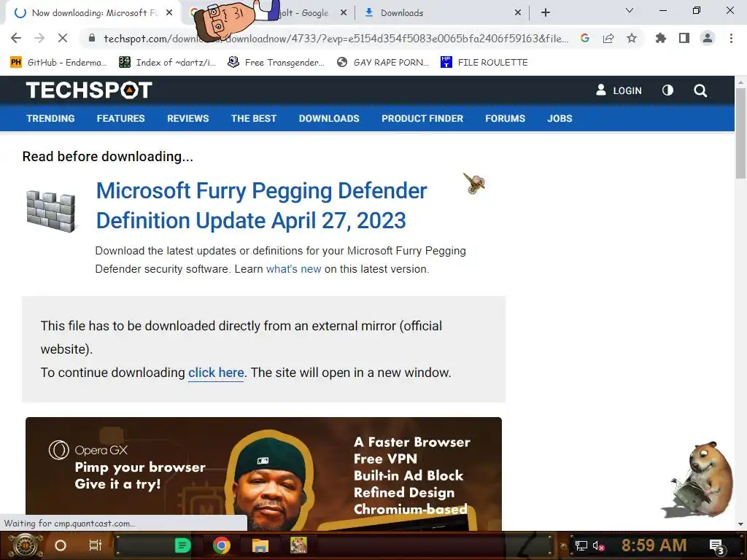Screen dimensions: 747x560
Task: Click the Defender Definition Update title link
Action: pyautogui.click(x=262, y=205)
